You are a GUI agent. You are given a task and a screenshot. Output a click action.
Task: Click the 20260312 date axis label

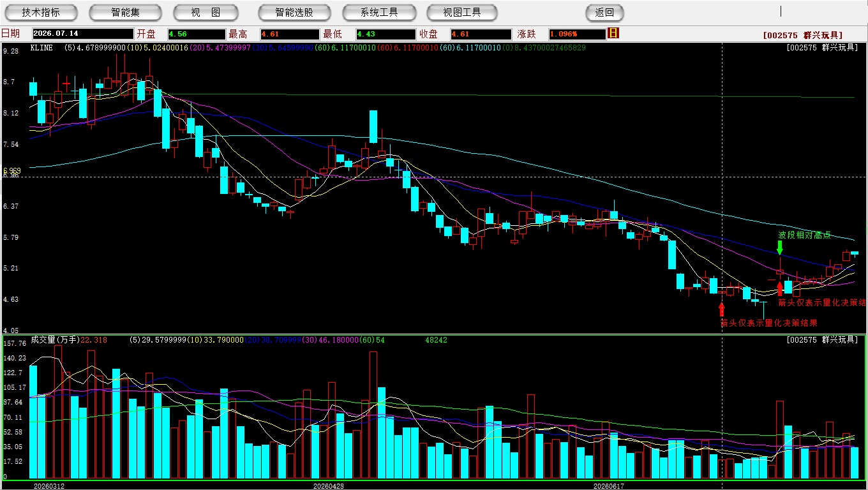pyautogui.click(x=49, y=486)
